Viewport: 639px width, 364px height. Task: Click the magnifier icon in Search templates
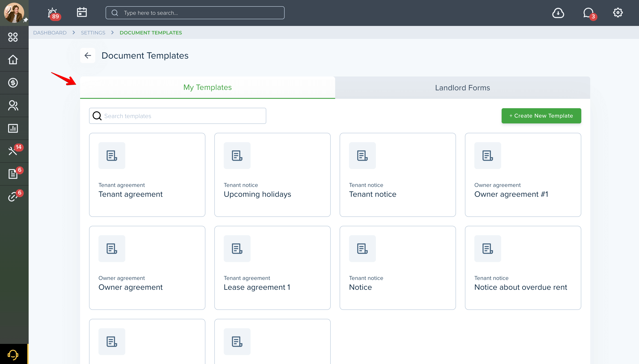tap(97, 116)
